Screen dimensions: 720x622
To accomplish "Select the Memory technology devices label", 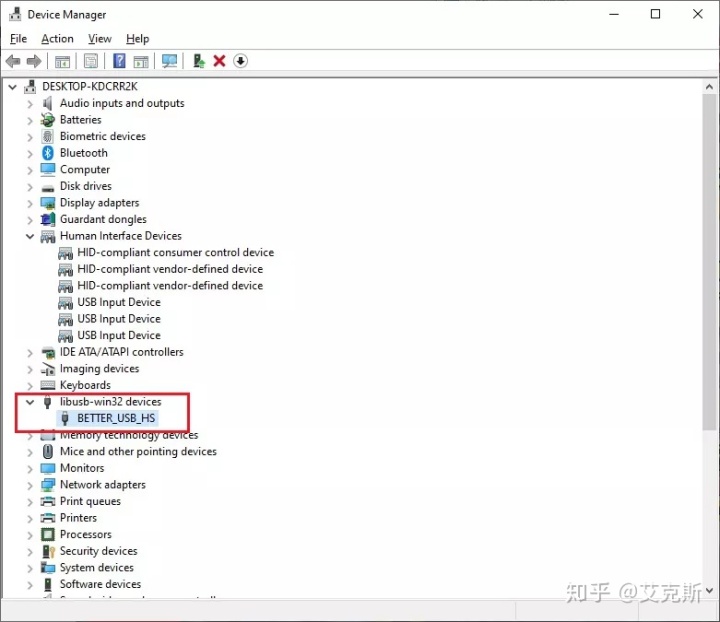I will [x=129, y=435].
